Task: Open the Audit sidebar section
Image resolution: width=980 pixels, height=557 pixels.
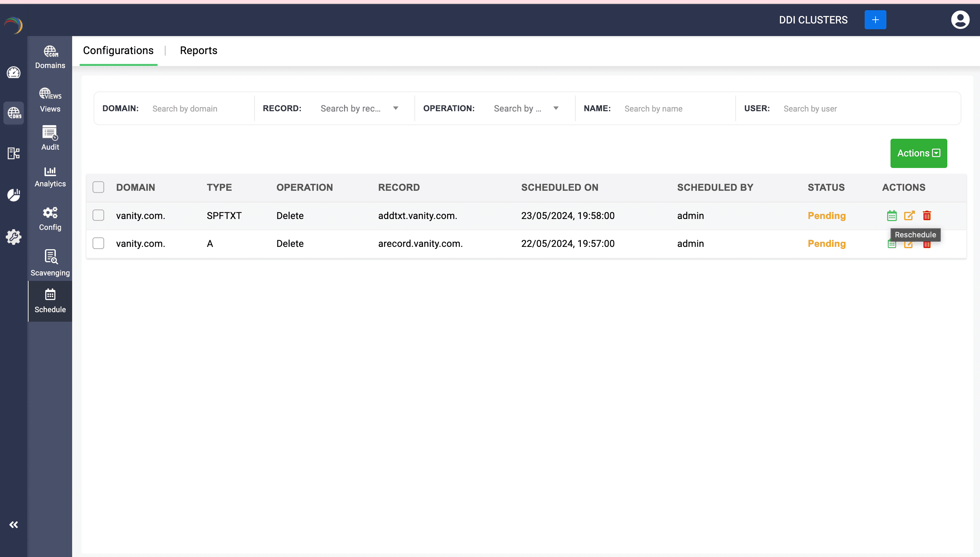Action: [50, 138]
